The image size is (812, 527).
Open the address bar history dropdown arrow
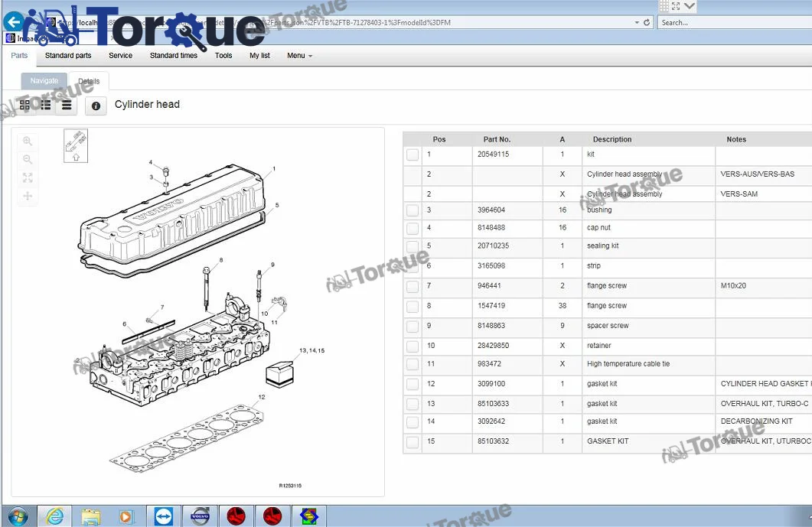click(637, 22)
